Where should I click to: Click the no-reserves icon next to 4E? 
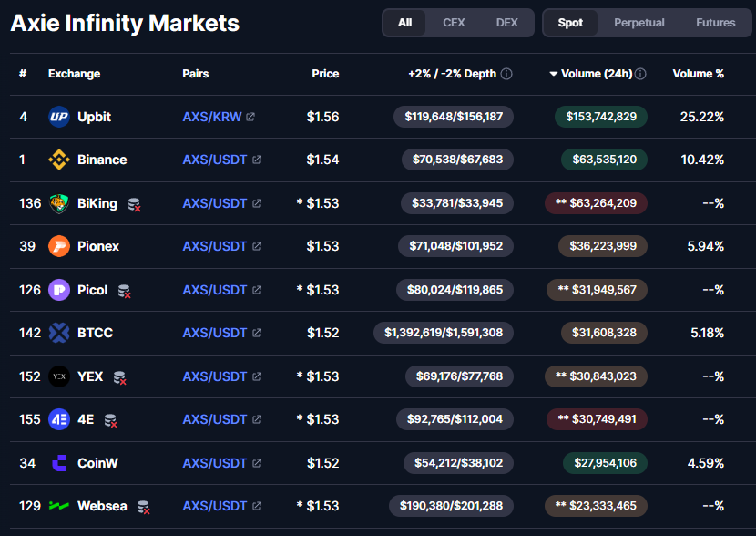click(x=111, y=421)
